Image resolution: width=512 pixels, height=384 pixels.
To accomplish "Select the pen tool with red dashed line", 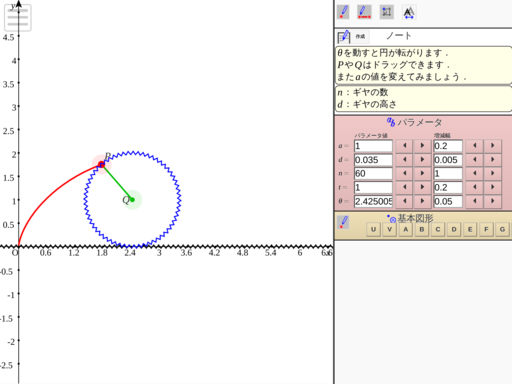I will (364, 12).
